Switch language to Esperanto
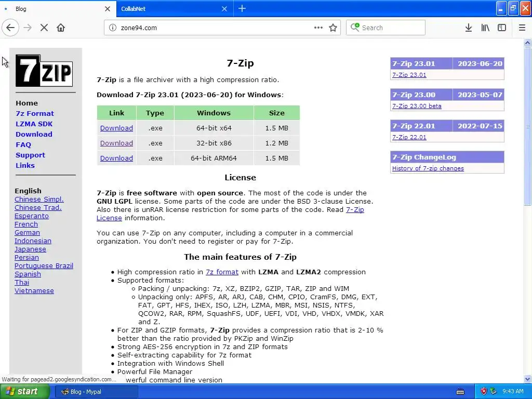The image size is (532, 399). point(32,216)
